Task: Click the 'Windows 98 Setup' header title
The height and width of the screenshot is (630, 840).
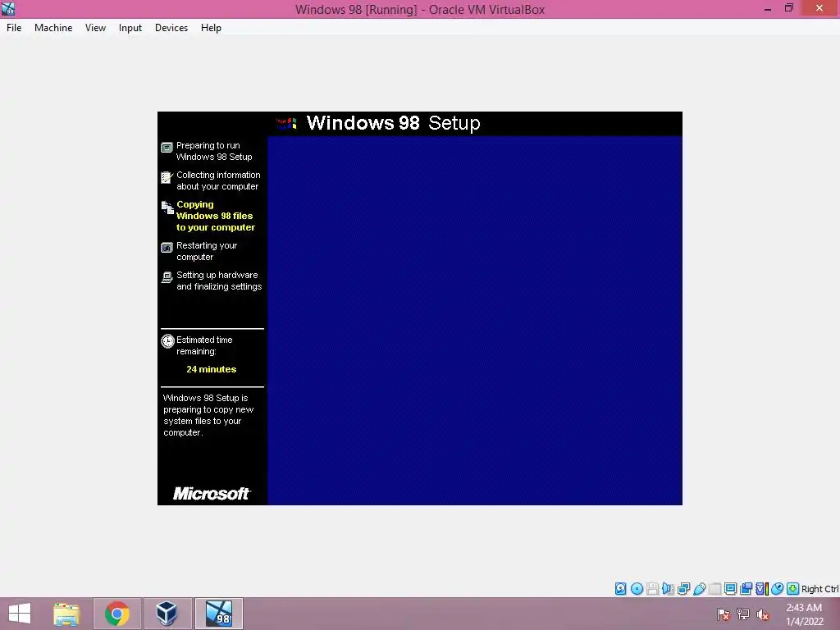Action: (x=393, y=123)
